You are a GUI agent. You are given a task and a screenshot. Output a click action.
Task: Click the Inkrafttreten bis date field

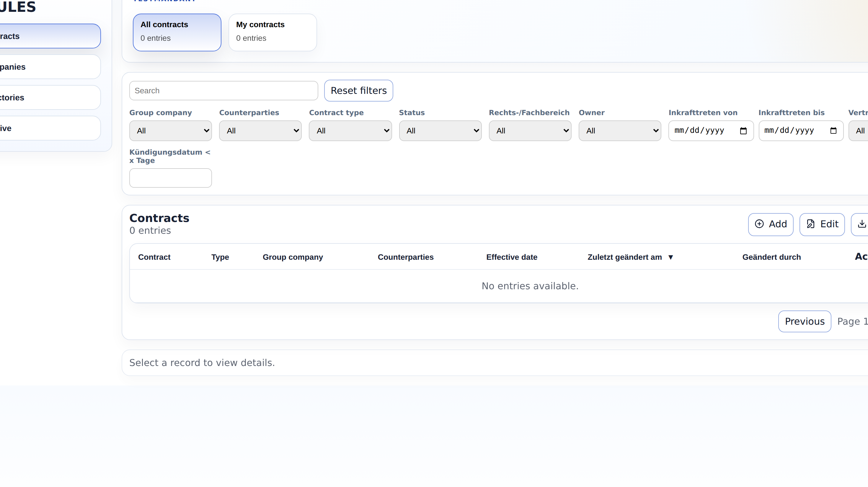point(801,131)
